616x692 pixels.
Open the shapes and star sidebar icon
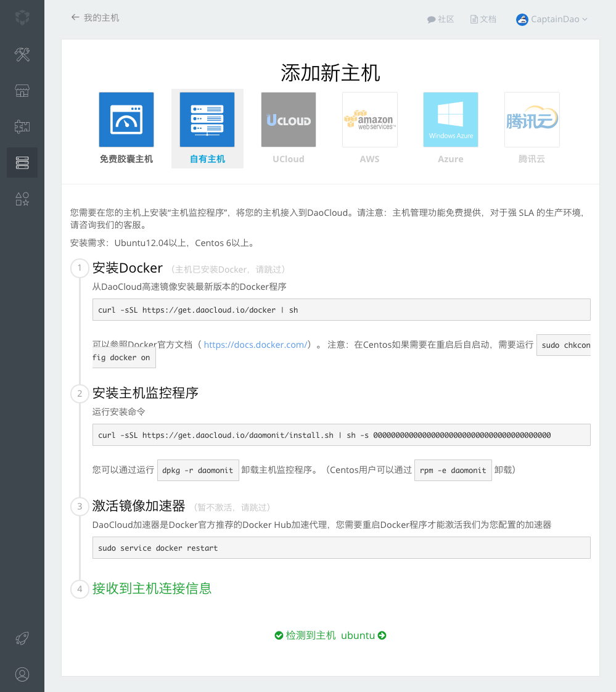click(x=22, y=199)
